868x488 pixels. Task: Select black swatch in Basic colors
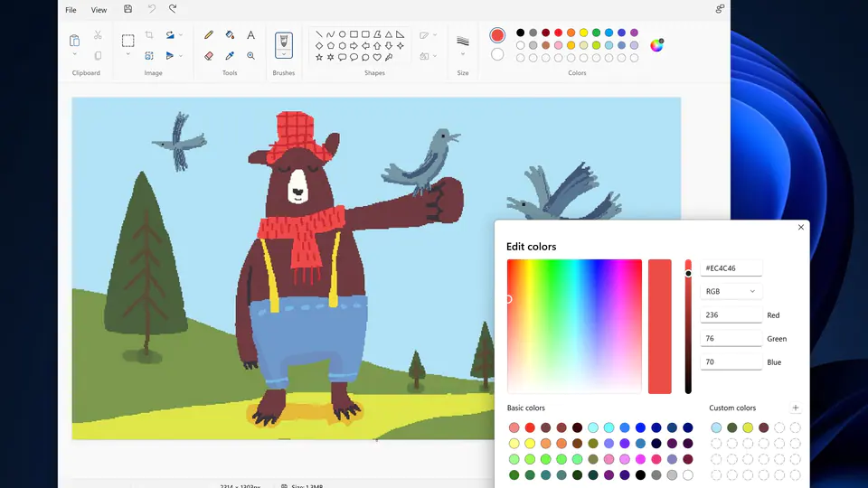640,474
